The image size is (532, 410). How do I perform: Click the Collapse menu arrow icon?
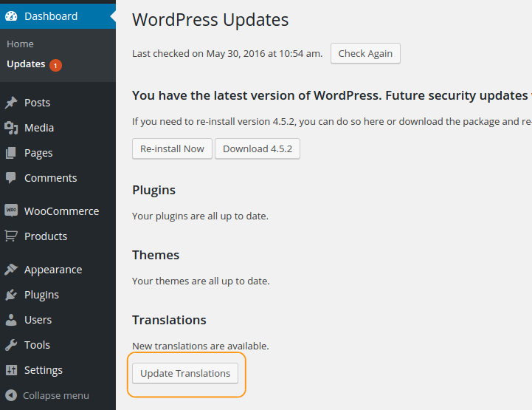click(x=11, y=395)
